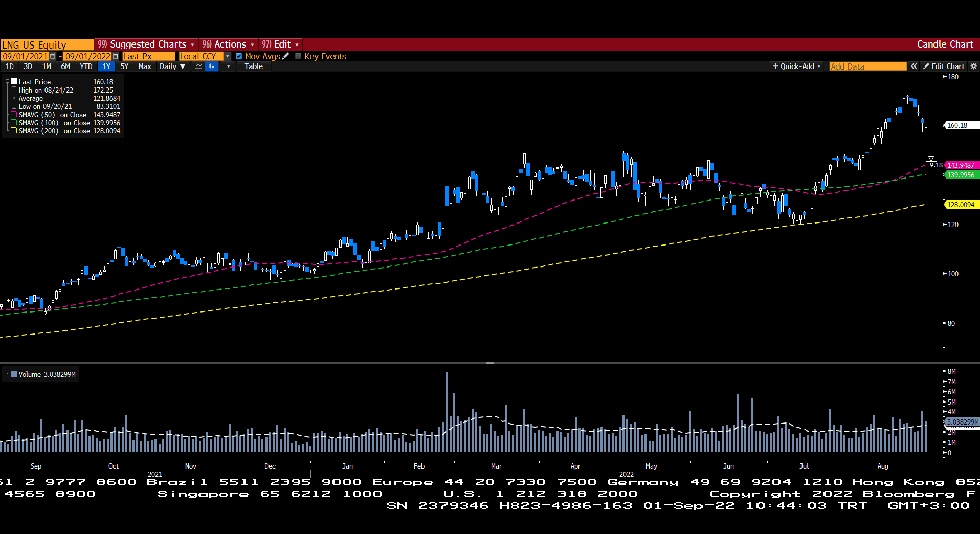
Task: Select the 1Y range tab
Action: [106, 66]
